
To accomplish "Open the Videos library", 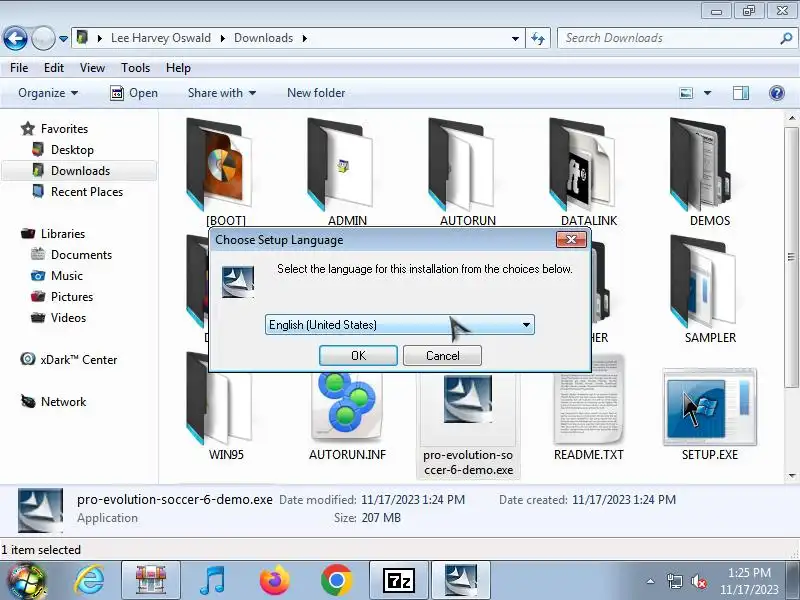I will (x=68, y=317).
